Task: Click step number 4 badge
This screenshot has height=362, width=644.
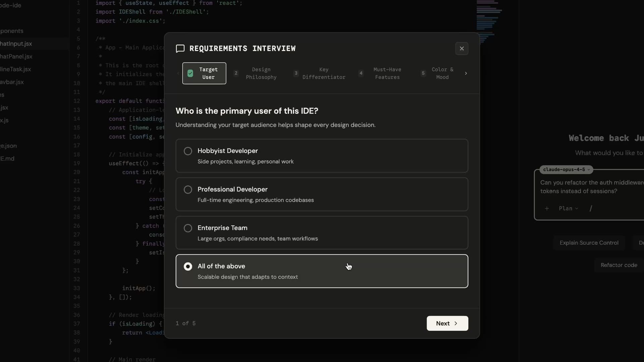Action: coord(361,73)
